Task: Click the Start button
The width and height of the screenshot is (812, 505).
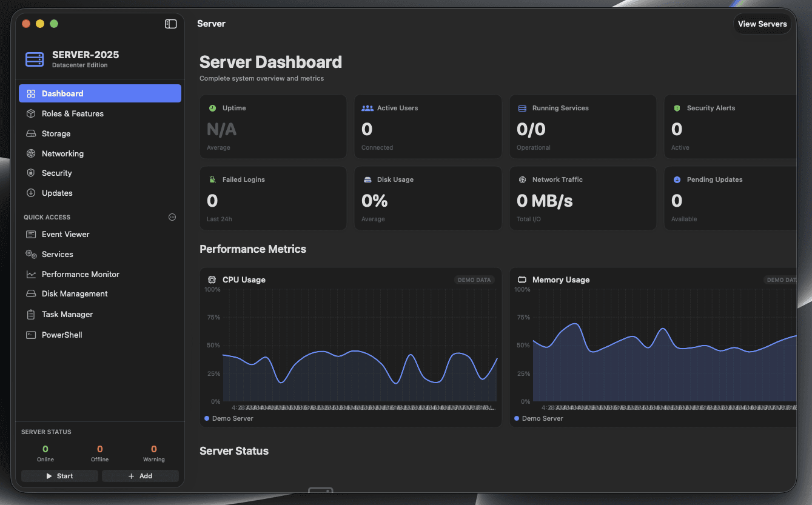Action: [x=59, y=476]
